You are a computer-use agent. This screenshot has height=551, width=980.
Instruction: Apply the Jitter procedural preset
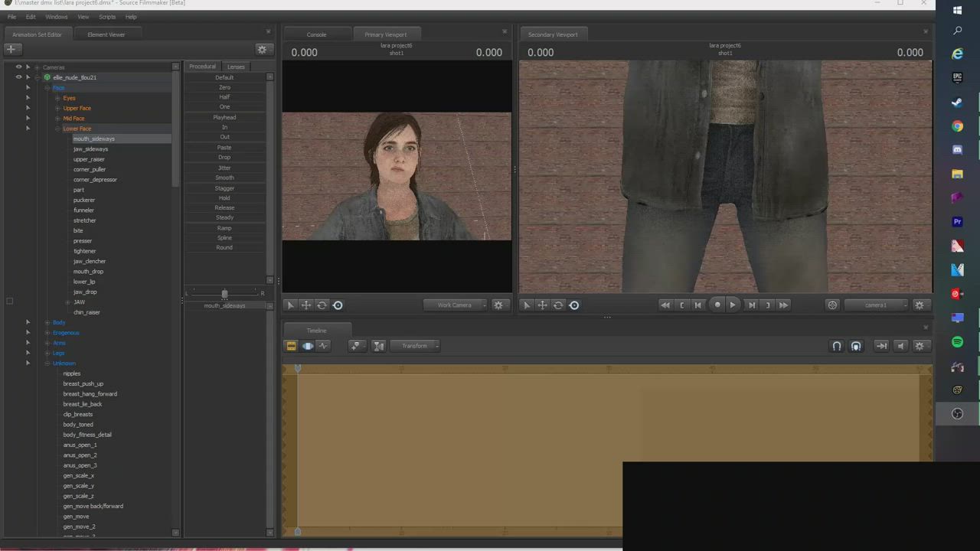coord(224,168)
